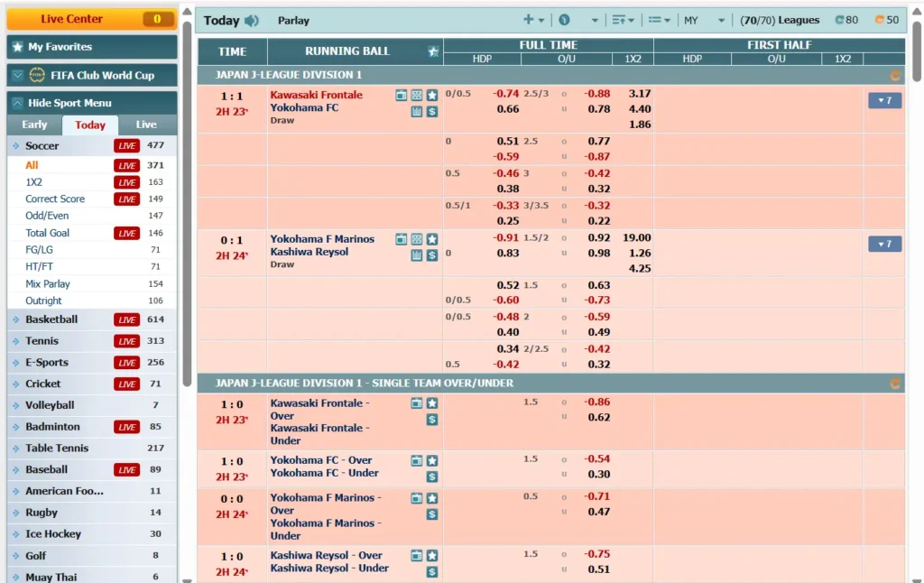The width and height of the screenshot is (924, 583).
Task: Star the Yokohama FC Over/Under row
Action: tap(432, 460)
